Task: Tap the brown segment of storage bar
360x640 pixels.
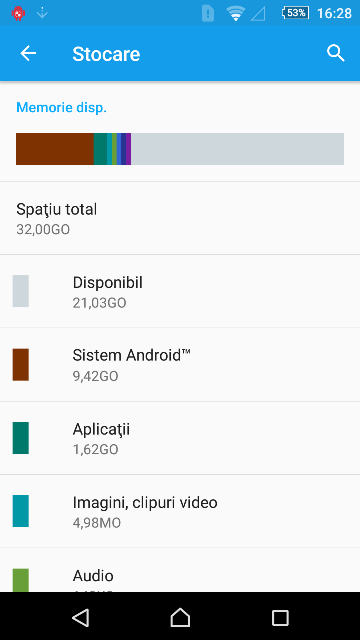Action: pos(55,149)
